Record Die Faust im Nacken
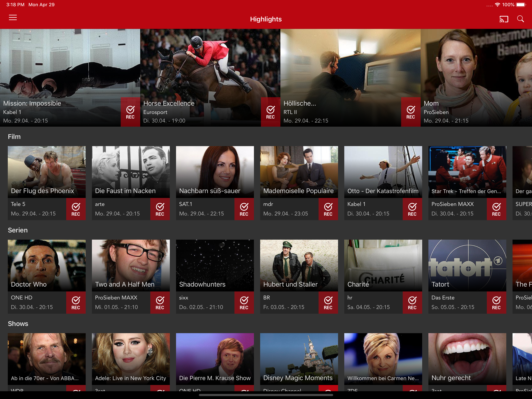The image size is (532, 399). (x=160, y=209)
